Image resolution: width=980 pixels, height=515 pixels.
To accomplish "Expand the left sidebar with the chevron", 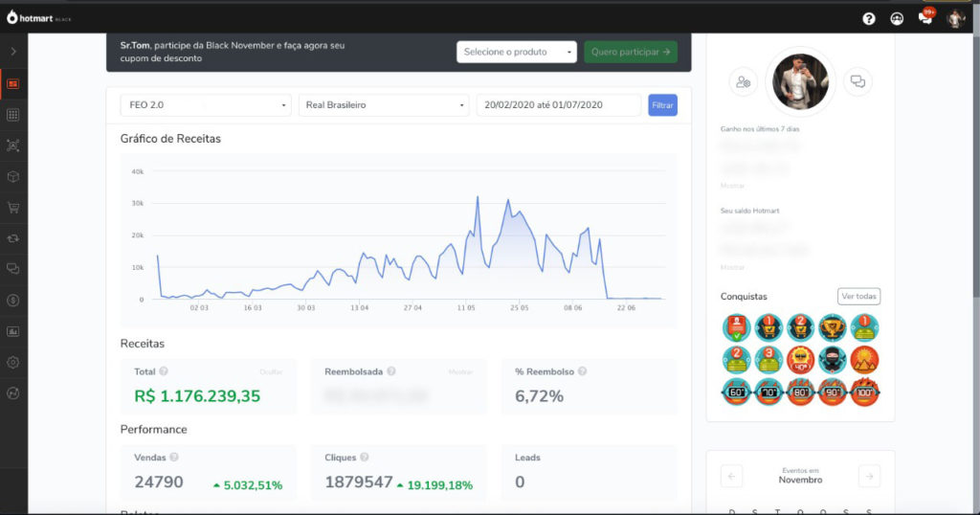I will (x=13, y=51).
